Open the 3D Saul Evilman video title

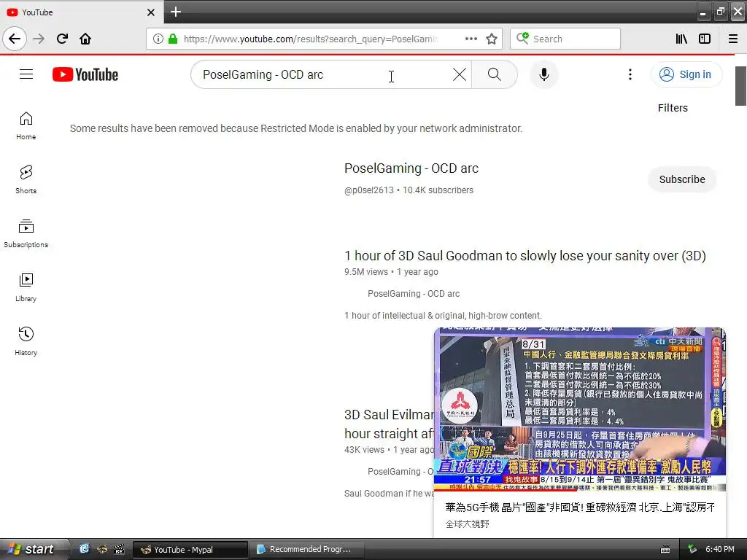click(x=389, y=424)
